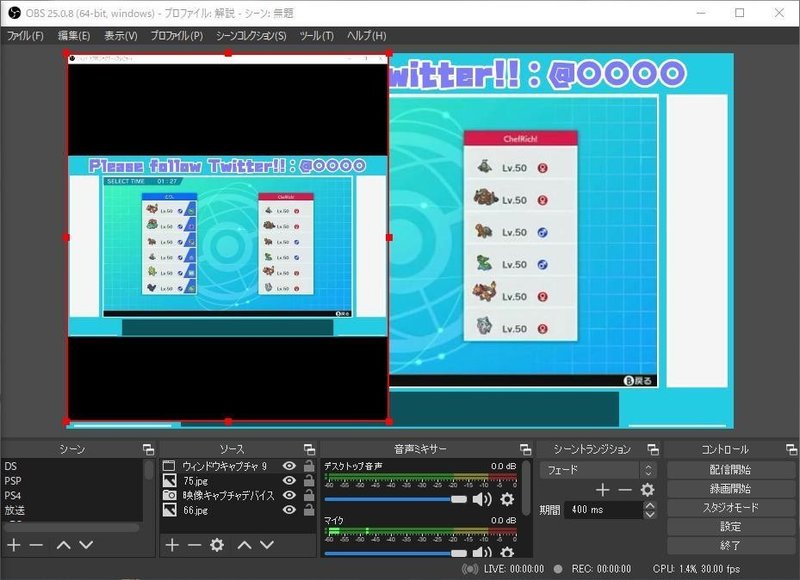This screenshot has height=580, width=800.
Task: Open the フェード transition dropdown
Action: [597, 470]
